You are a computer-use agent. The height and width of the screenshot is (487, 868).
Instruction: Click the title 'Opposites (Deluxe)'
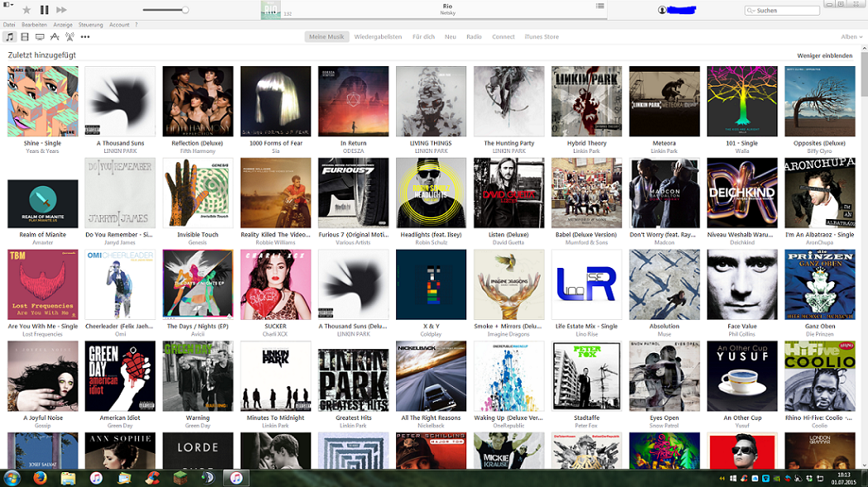click(819, 143)
